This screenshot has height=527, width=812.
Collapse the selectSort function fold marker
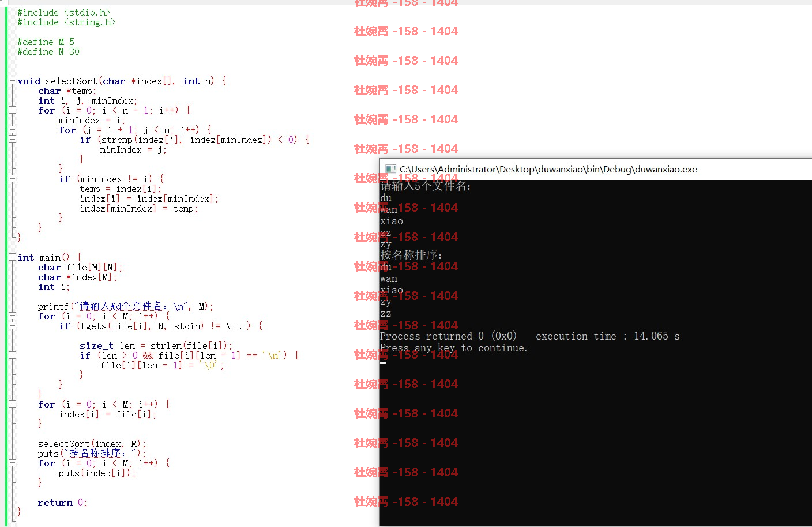click(12, 81)
